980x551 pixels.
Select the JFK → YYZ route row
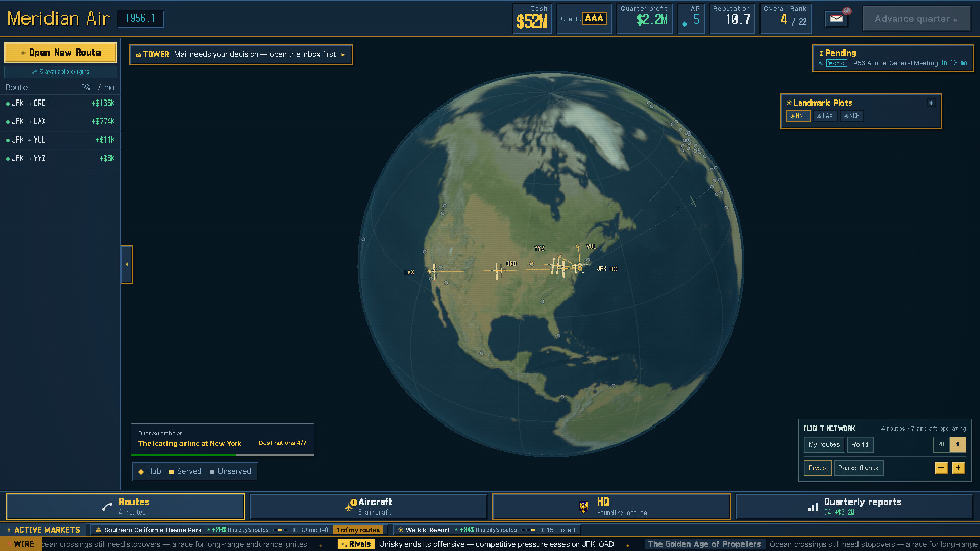pyautogui.click(x=60, y=158)
